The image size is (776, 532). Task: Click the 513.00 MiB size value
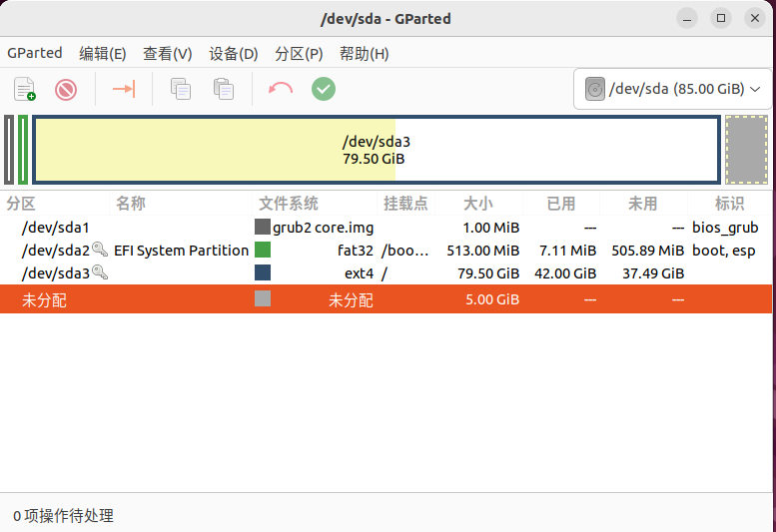click(x=483, y=251)
